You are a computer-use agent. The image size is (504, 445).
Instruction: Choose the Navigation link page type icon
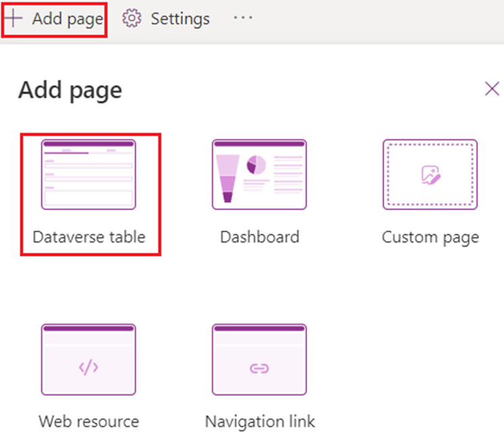tap(259, 359)
